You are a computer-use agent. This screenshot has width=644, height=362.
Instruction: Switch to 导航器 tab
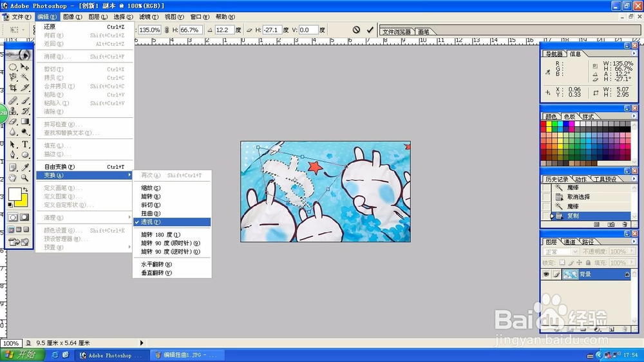[x=554, y=54]
